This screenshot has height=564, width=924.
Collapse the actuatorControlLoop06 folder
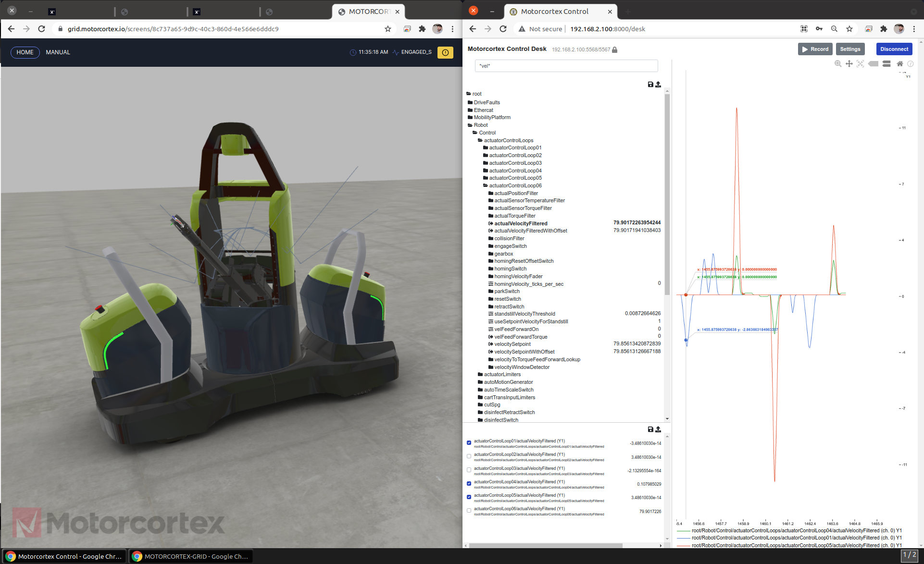click(515, 185)
